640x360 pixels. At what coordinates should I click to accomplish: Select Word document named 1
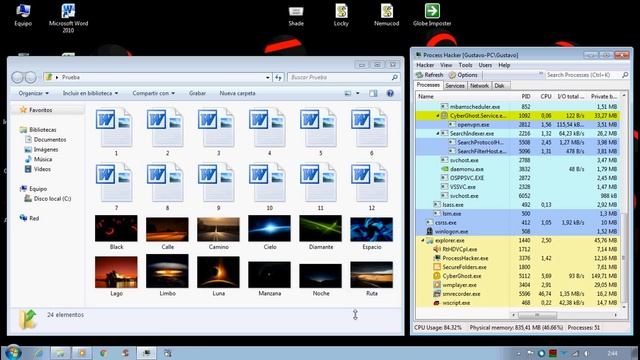pos(116,131)
